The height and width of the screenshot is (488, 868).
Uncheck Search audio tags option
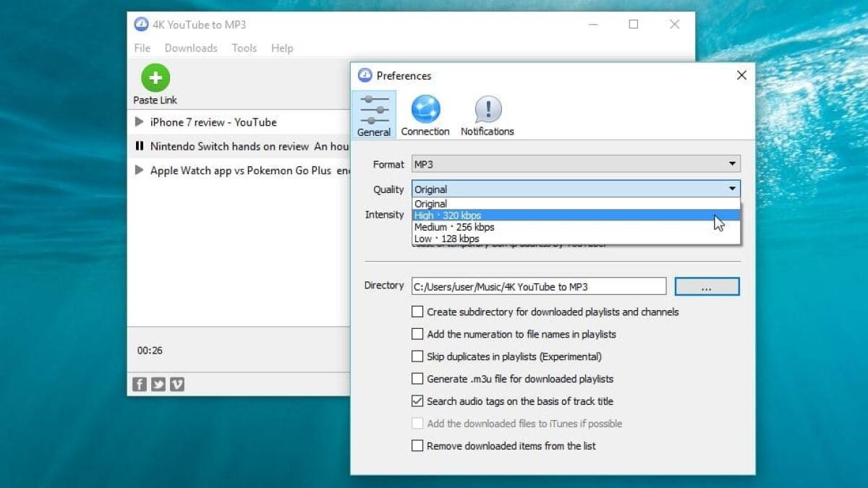coord(417,401)
